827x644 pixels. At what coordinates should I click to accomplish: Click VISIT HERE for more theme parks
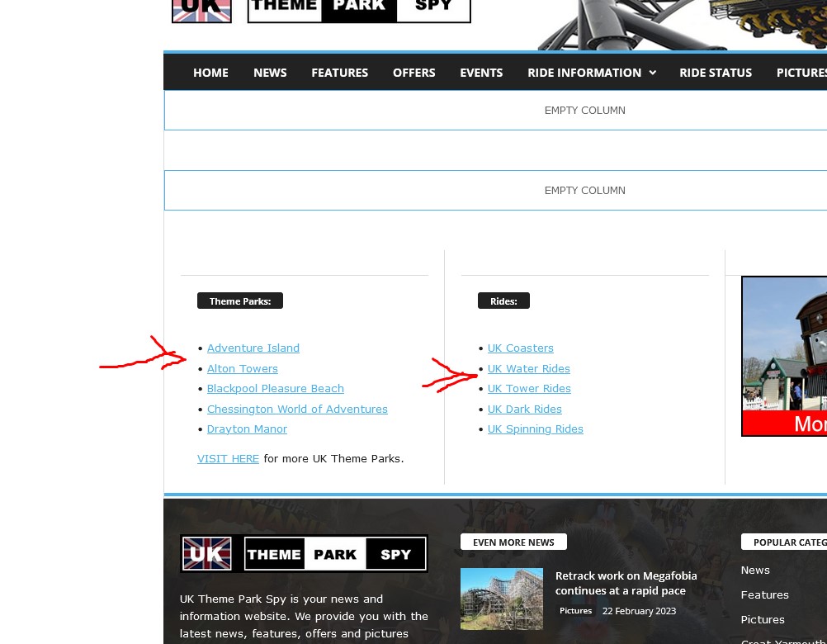[x=228, y=459]
